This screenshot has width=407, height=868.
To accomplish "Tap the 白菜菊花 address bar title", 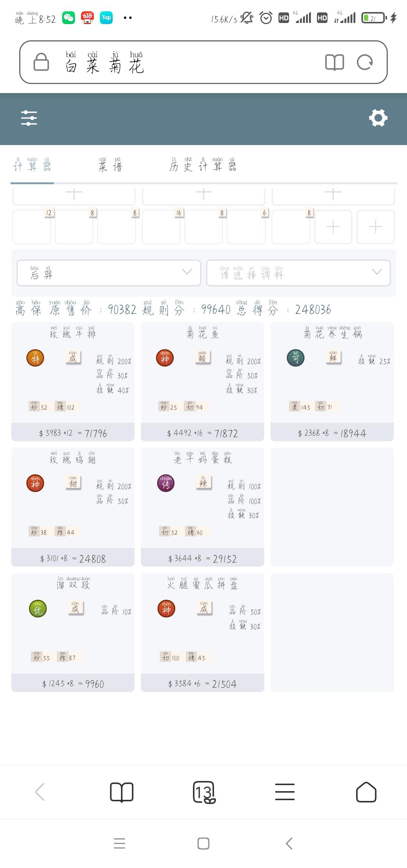I will tap(104, 62).
